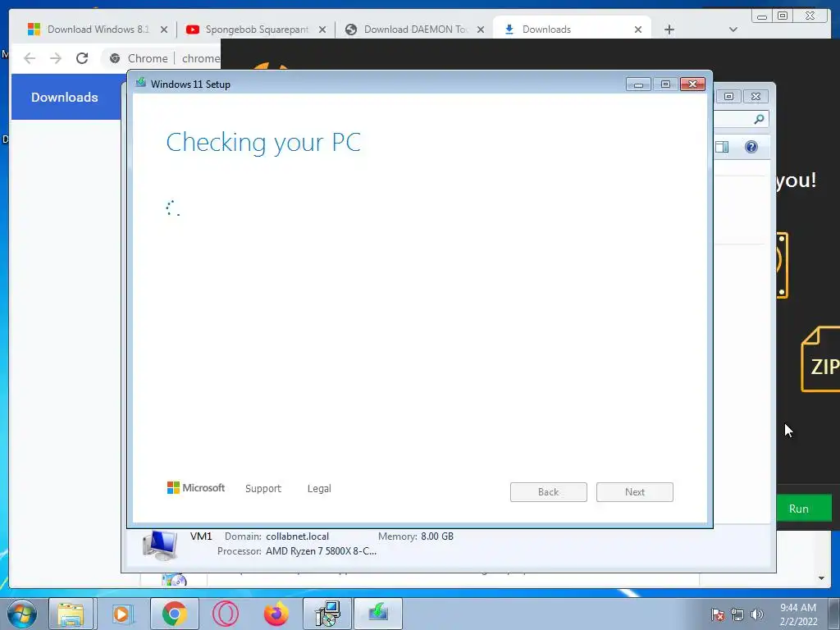840x630 pixels.
Task: Open the Legal link in Setup
Action: 319,489
